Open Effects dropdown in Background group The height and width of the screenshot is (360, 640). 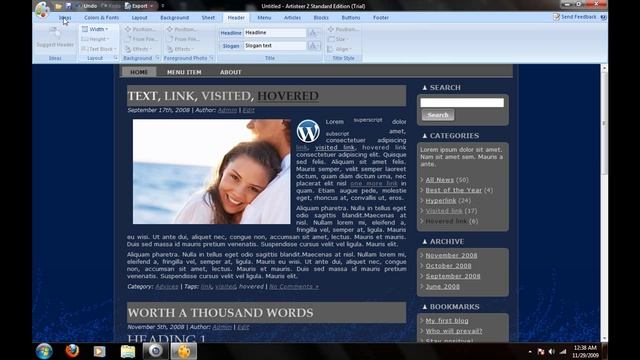[138, 49]
